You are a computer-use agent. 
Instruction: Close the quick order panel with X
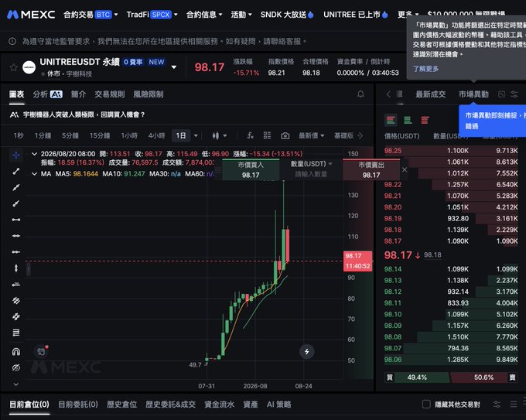[405, 169]
